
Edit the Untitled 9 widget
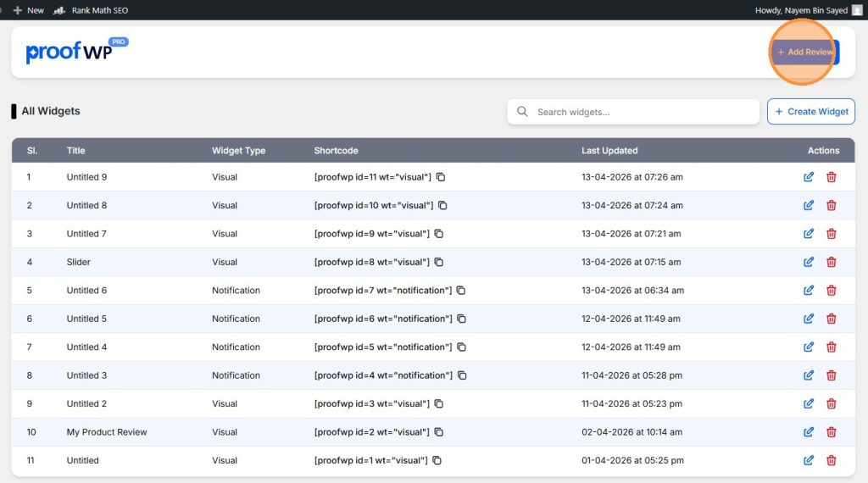tap(808, 177)
